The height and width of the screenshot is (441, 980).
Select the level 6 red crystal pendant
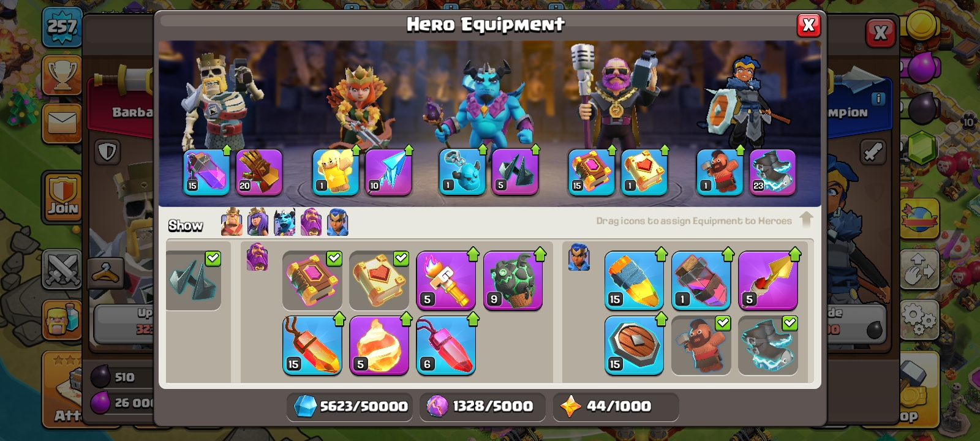[446, 345]
